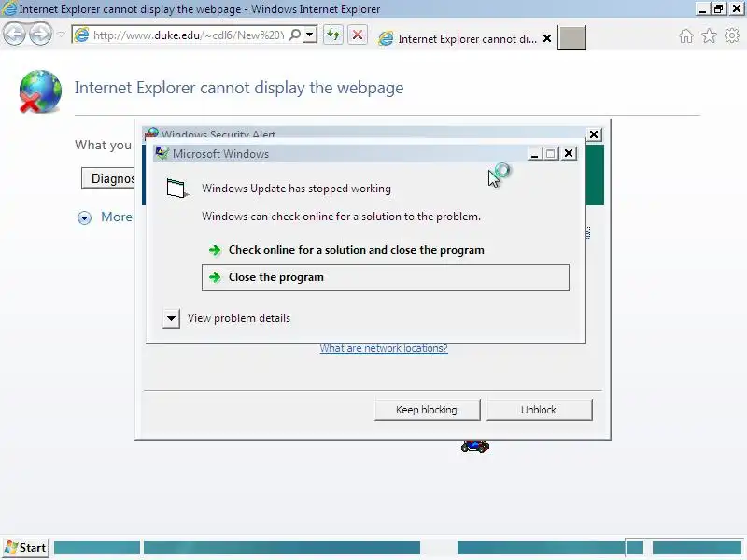Select the 'Internet Explorer cannot di...' tab
This screenshot has width=747, height=560.
point(458,38)
